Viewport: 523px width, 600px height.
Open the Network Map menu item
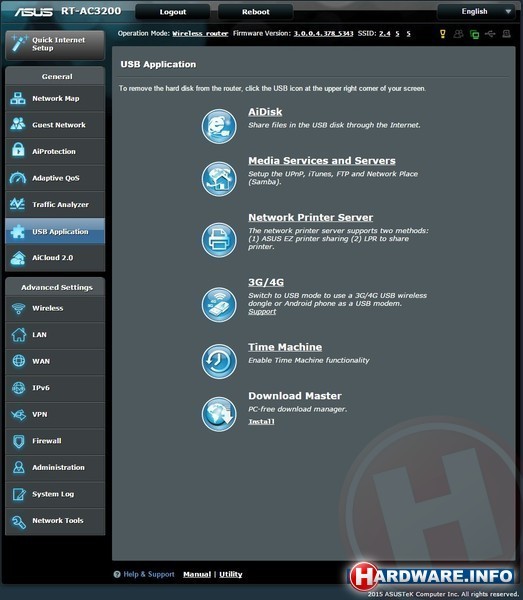click(55, 98)
